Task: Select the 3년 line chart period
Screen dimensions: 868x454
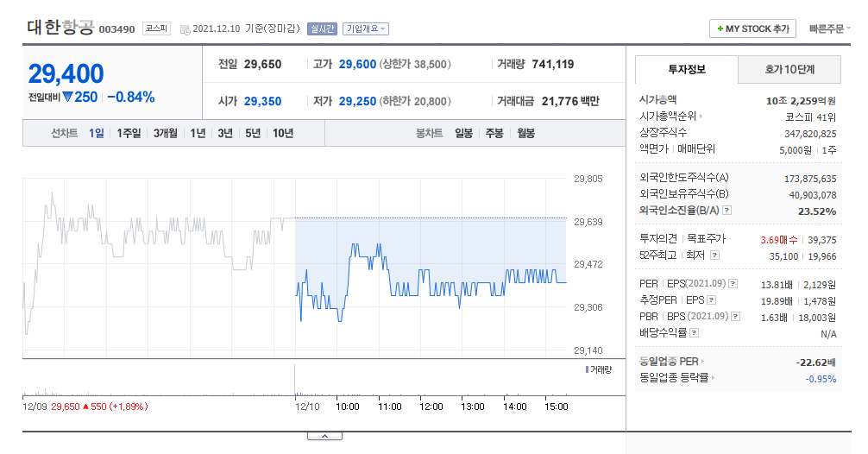Action: 224,134
